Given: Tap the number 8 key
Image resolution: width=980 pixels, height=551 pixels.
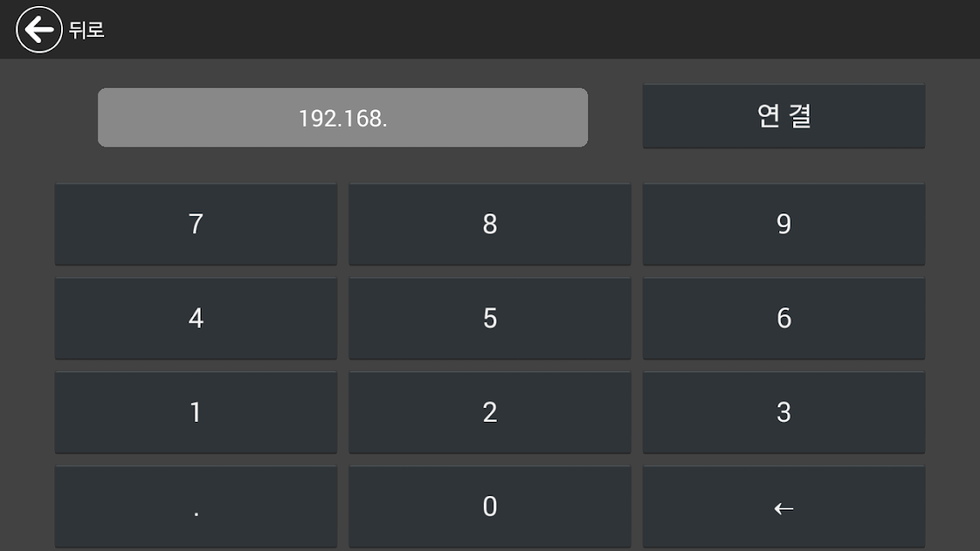Looking at the screenshot, I should coord(490,224).
